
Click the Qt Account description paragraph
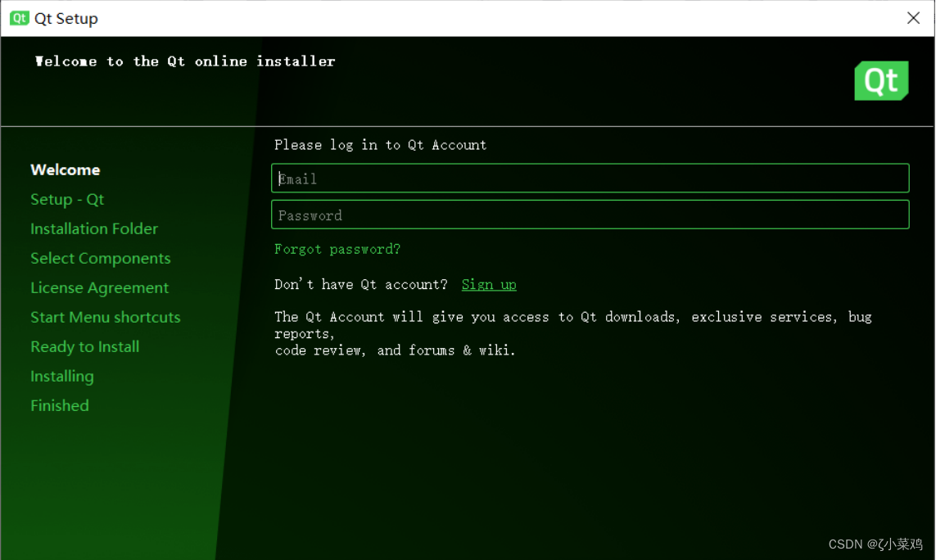point(573,333)
